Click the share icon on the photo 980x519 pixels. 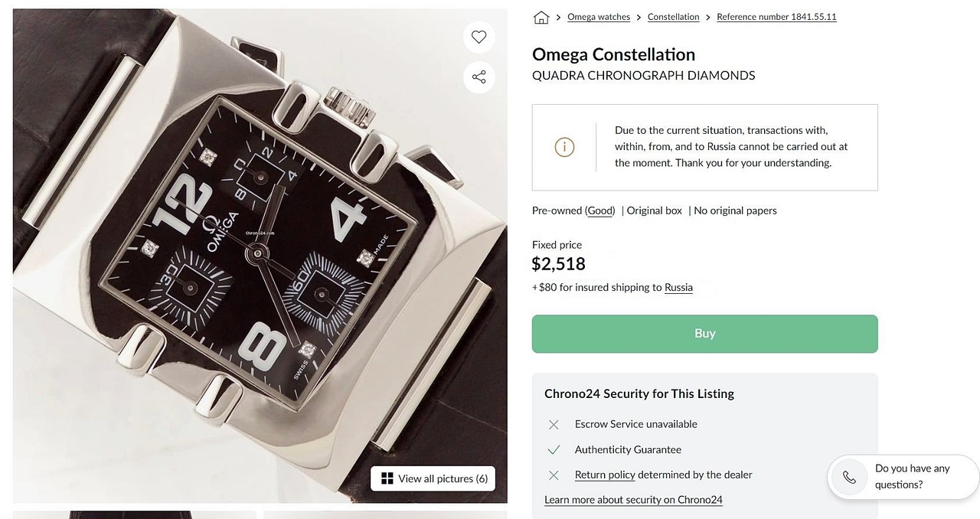pyautogui.click(x=479, y=77)
